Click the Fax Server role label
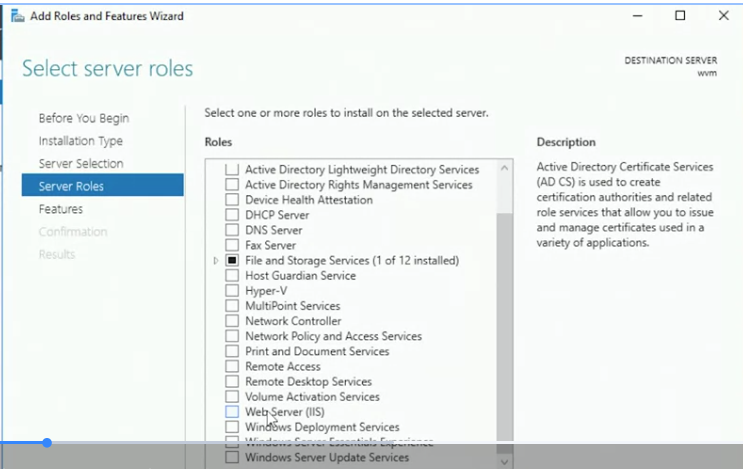This screenshot has height=469, width=743. pyautogui.click(x=270, y=245)
